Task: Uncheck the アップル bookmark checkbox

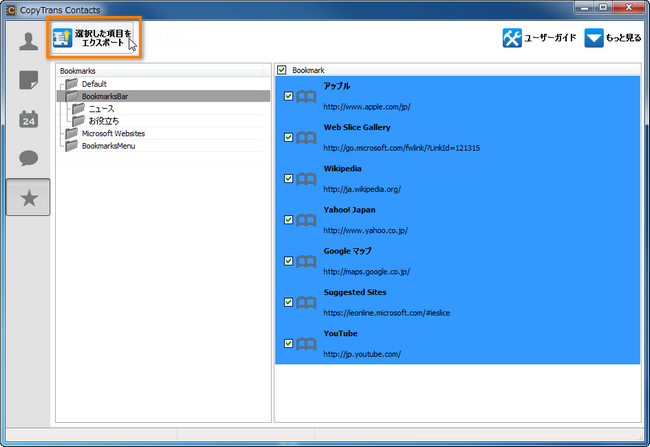Action: tap(289, 96)
